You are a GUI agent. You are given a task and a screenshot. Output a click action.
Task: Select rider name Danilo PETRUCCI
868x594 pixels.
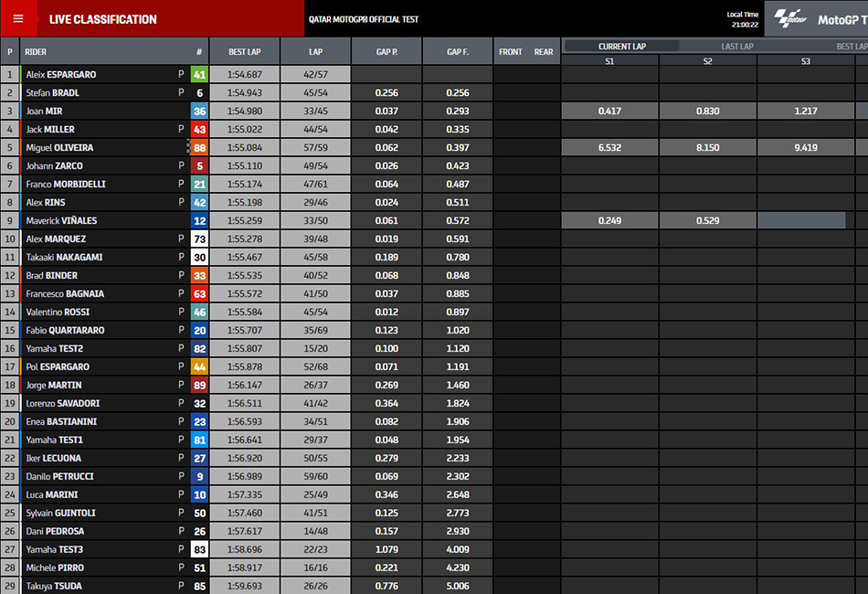(x=59, y=476)
